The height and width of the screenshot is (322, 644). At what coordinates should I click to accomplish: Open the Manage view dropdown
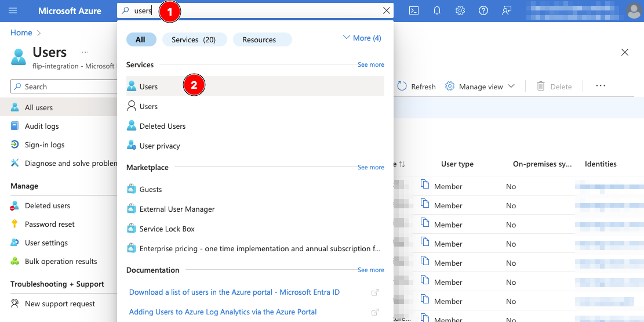pyautogui.click(x=480, y=86)
